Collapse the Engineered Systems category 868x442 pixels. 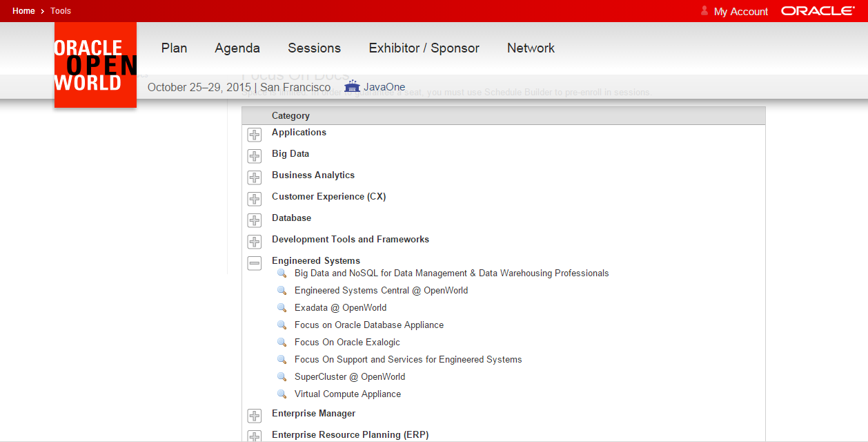255,263
